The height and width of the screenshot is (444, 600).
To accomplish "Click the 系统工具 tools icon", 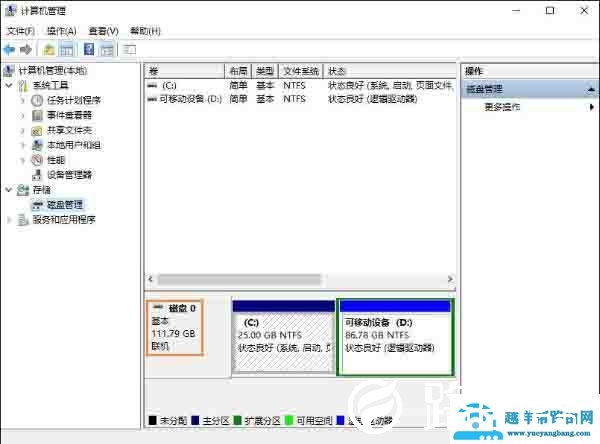I will (x=23, y=85).
